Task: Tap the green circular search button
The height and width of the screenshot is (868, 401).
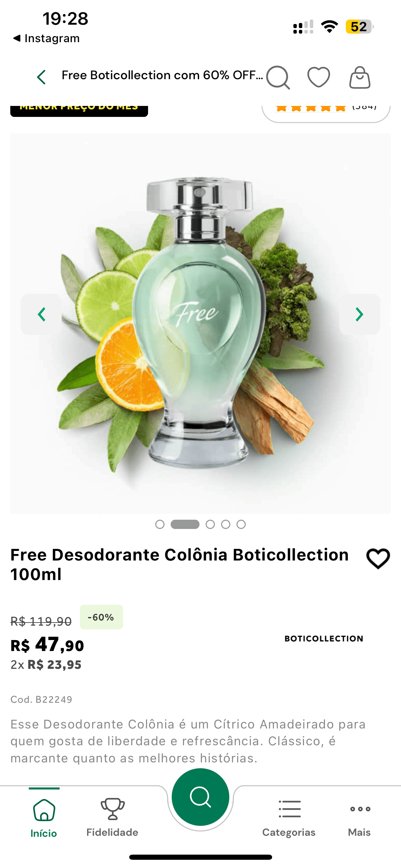Action: pos(200,797)
